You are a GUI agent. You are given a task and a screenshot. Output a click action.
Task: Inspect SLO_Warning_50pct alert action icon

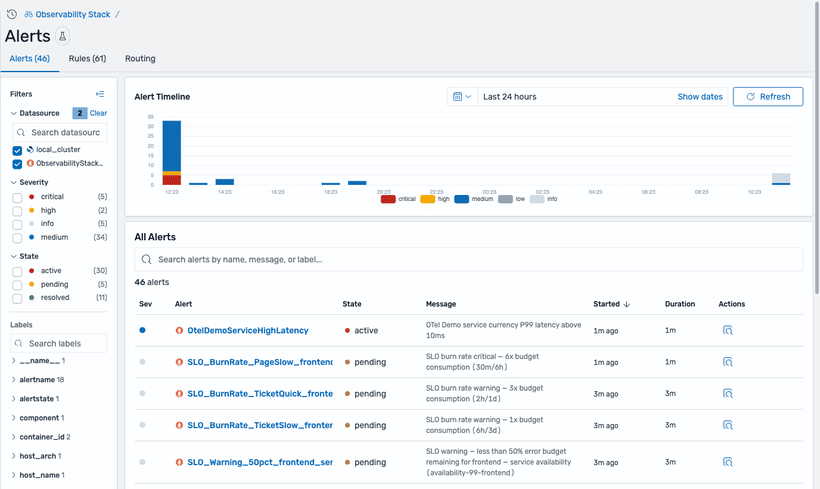pyautogui.click(x=727, y=462)
